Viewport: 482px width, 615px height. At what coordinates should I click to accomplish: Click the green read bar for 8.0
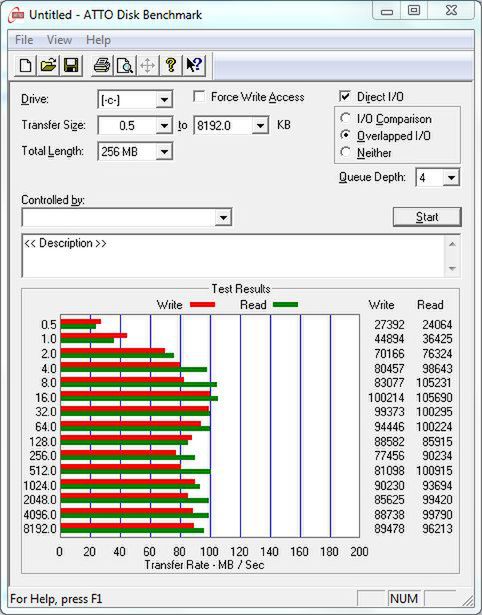138,384
